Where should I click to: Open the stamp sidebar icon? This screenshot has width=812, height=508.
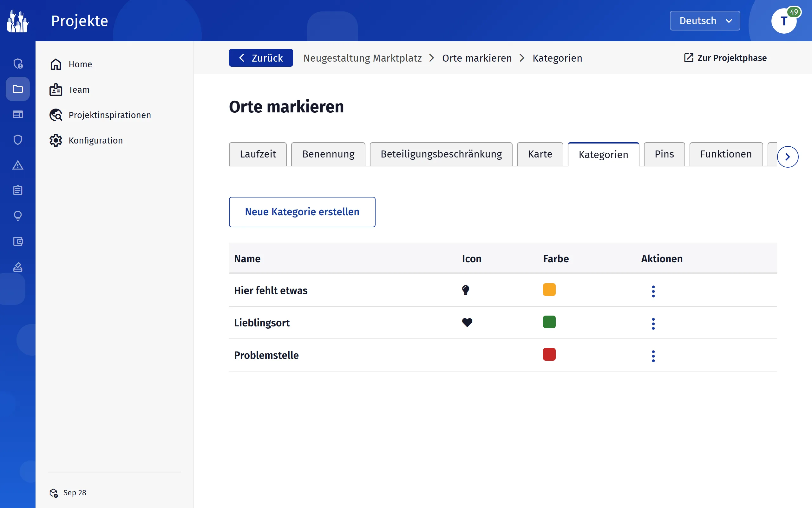pyautogui.click(x=18, y=267)
